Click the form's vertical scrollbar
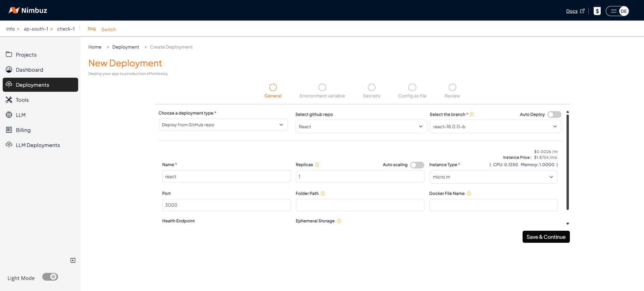 [568, 162]
